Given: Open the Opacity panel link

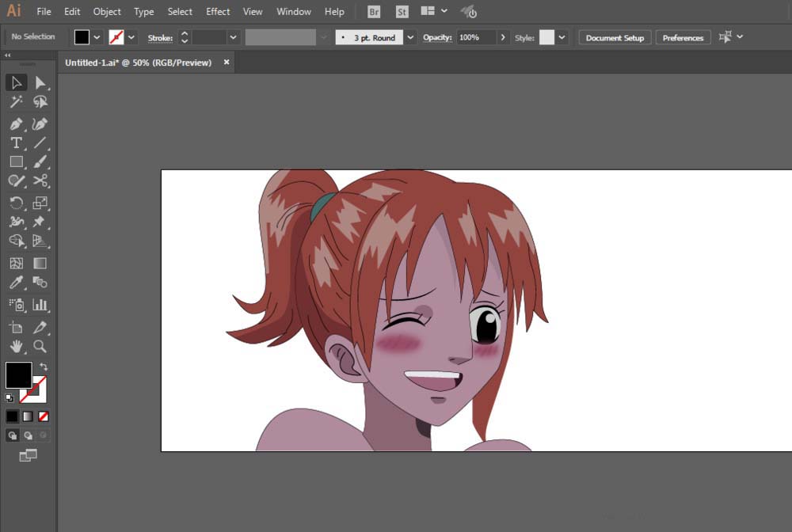Looking at the screenshot, I should (437, 38).
